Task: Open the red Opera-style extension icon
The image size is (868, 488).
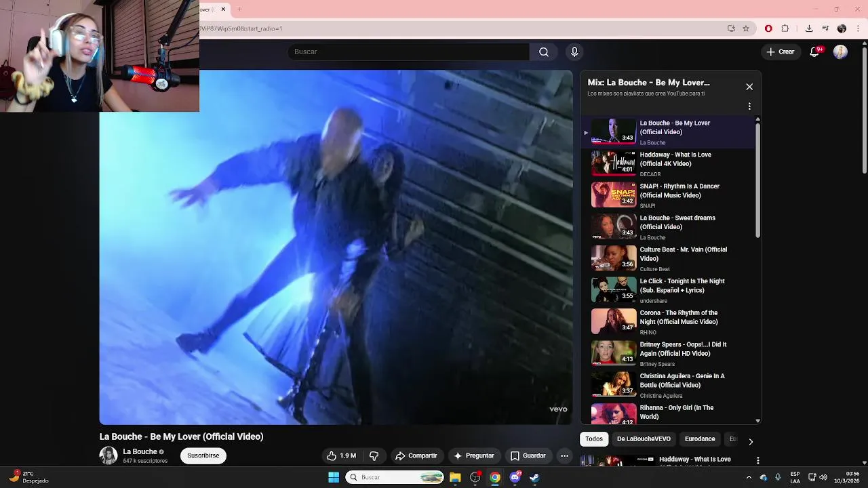Action: (x=768, y=28)
